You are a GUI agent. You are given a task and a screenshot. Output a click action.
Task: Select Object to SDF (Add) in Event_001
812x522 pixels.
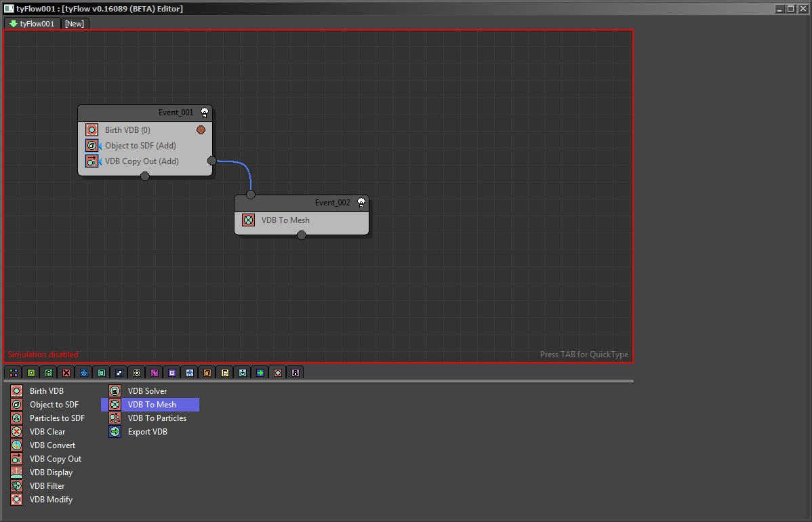coord(141,146)
